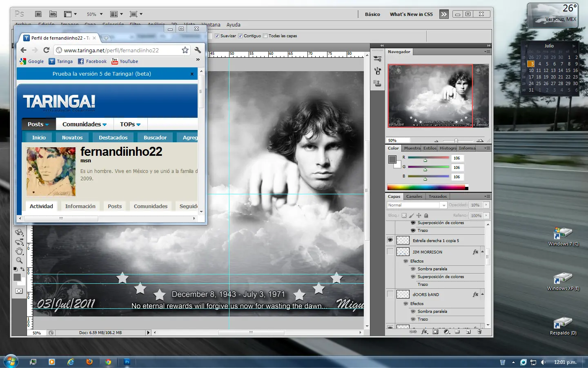Screen dimensions: 588x368
Task: Open YouTube bookmark in Chrome
Action: click(x=125, y=61)
